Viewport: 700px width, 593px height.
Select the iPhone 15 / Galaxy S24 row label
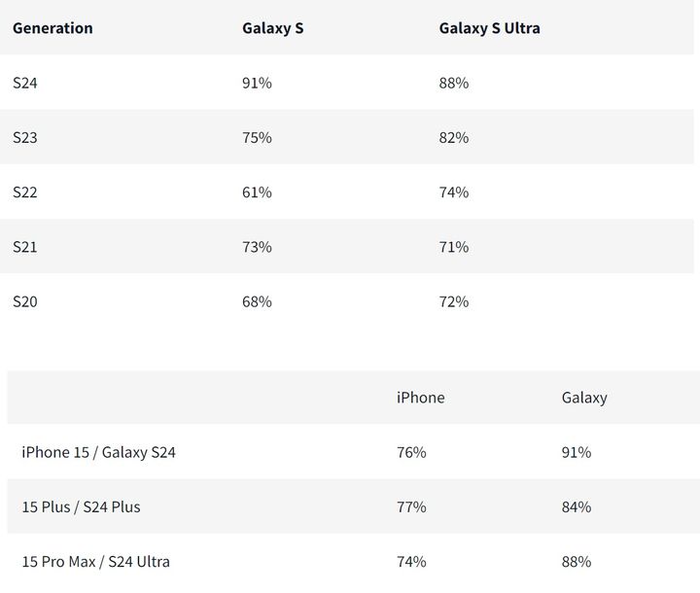(98, 452)
